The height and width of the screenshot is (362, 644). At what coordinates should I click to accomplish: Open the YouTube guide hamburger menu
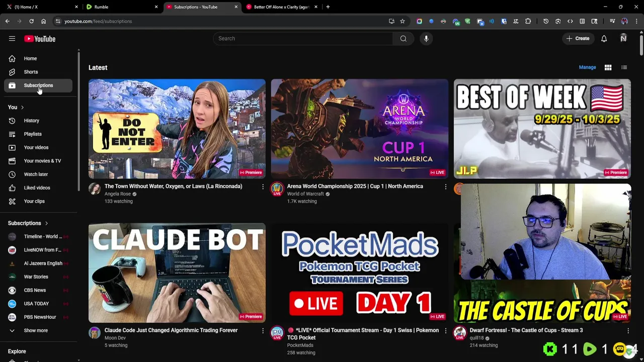coord(12,39)
